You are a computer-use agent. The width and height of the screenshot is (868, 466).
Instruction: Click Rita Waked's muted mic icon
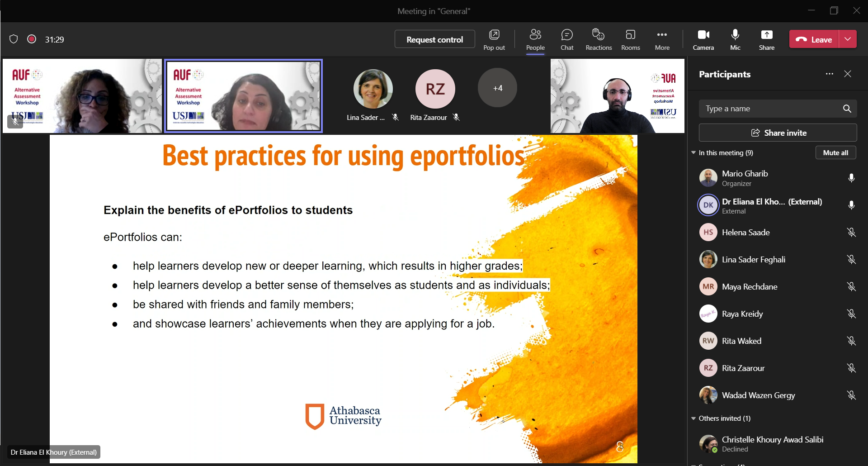851,341
